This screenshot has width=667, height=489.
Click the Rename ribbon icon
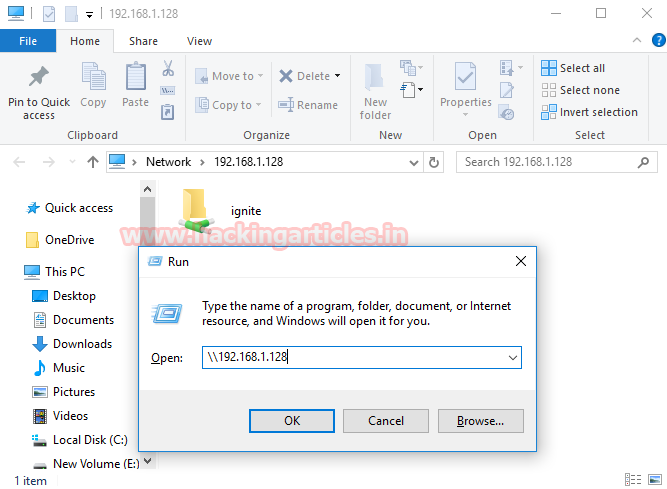click(286, 105)
